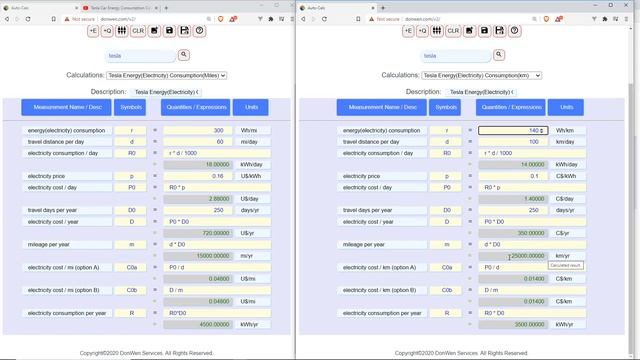Click Quantities / Expressions header in right window
The image size is (640, 360).
[511, 107]
